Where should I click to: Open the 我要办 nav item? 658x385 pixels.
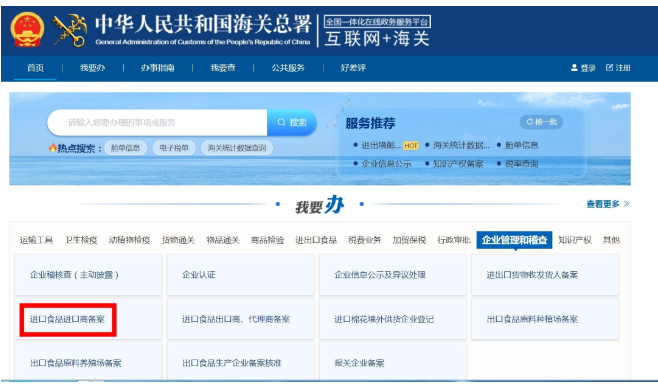click(92, 68)
